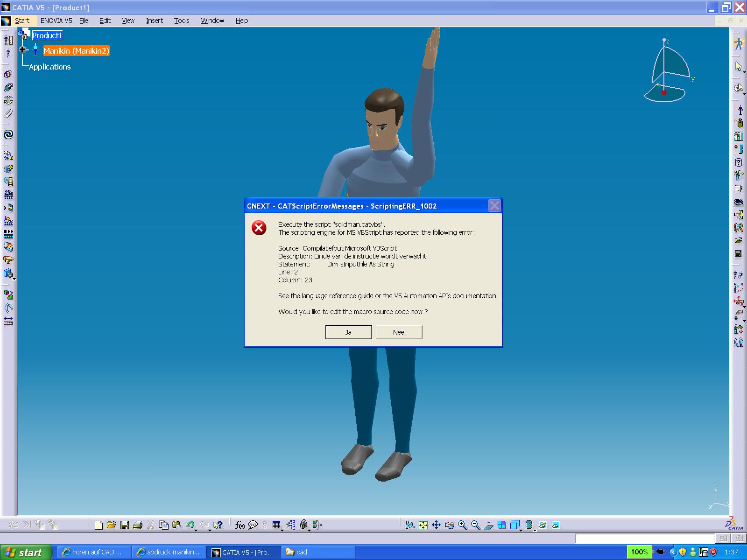Click the floppy disk Save icon on right toolbar
The image size is (747, 560).
point(738,253)
